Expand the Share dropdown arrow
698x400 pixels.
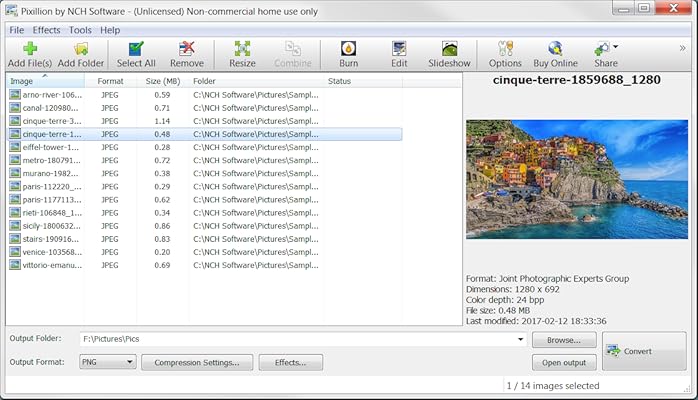(x=615, y=46)
